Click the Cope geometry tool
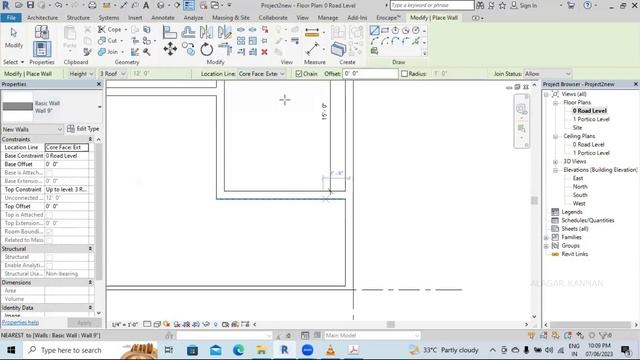Viewport: 640px width, 360px height. (x=109, y=29)
